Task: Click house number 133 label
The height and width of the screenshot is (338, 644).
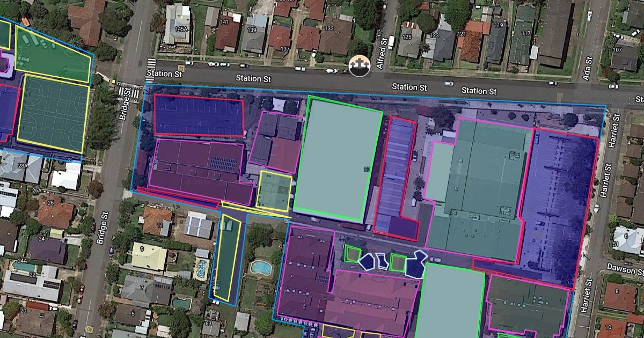Action: (329, 28)
